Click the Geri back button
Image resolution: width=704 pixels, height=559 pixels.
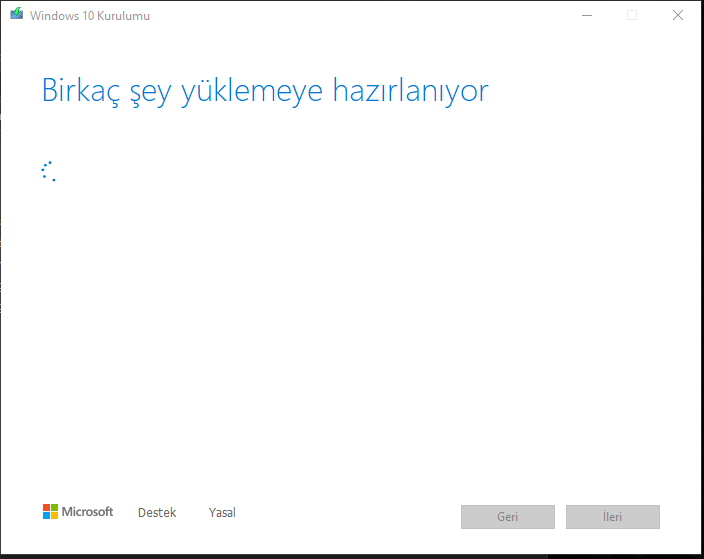pos(508,517)
